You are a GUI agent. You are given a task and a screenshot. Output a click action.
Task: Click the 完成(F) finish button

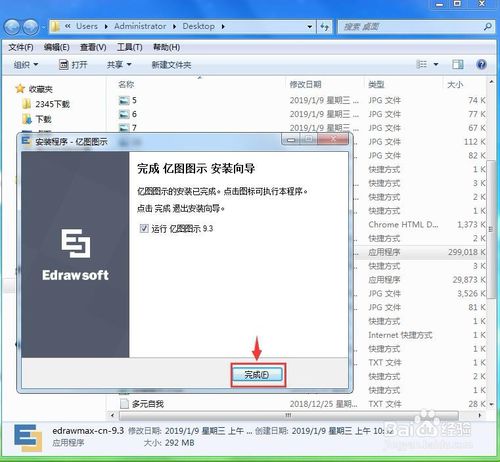(257, 375)
